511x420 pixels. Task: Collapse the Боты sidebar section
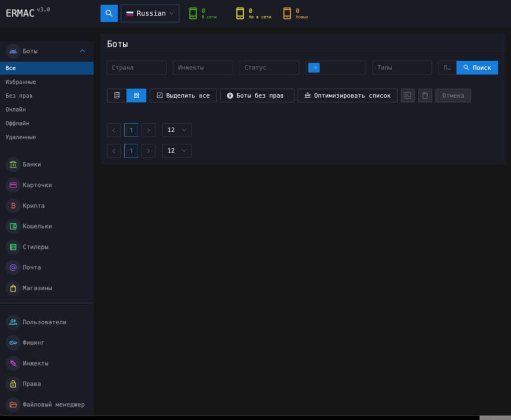(82, 51)
